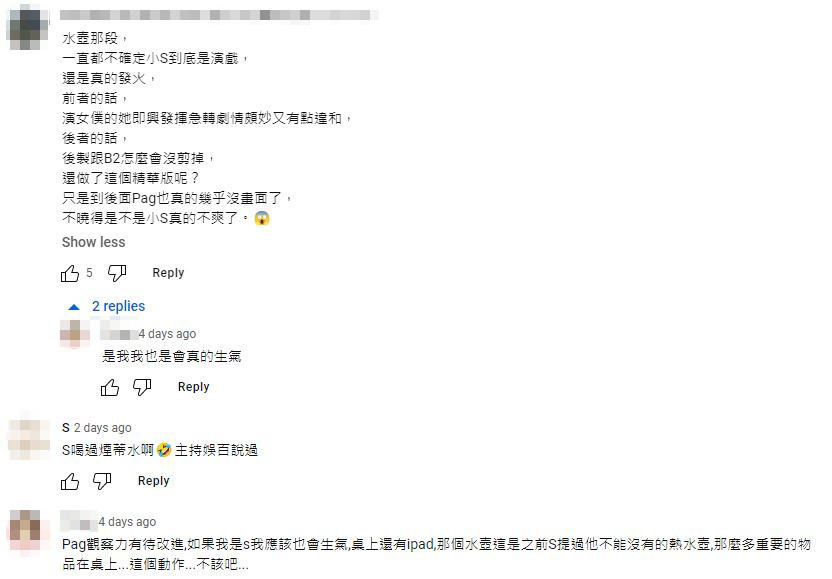Dislike the comment S喝過煙蒂水啊
Viewport: 832px width, 579px height.
102,481
